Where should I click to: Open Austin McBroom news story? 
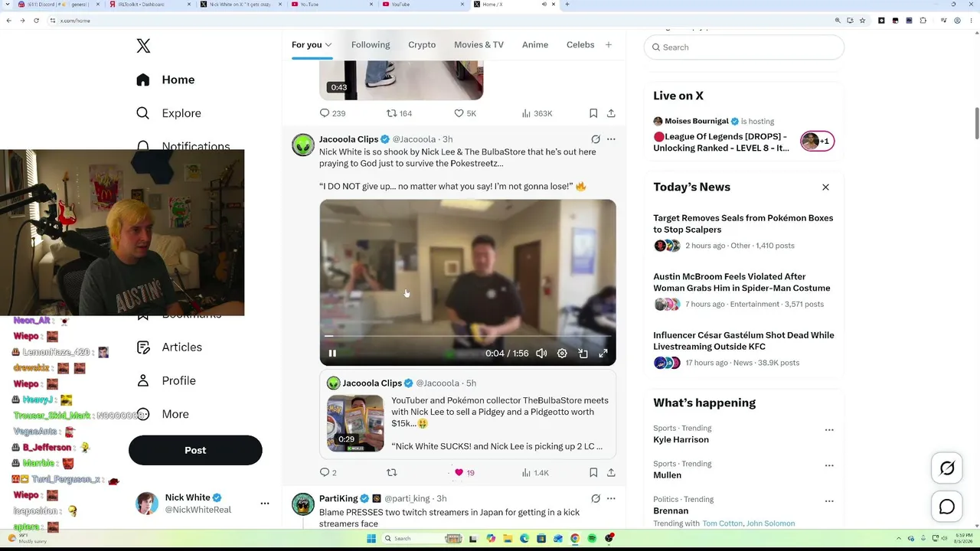coord(743,290)
